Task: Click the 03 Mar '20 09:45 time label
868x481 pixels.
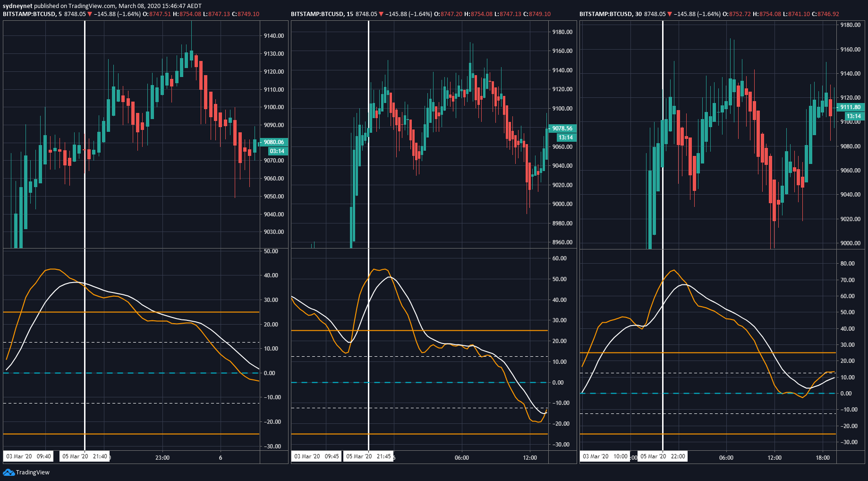Action: click(316, 456)
